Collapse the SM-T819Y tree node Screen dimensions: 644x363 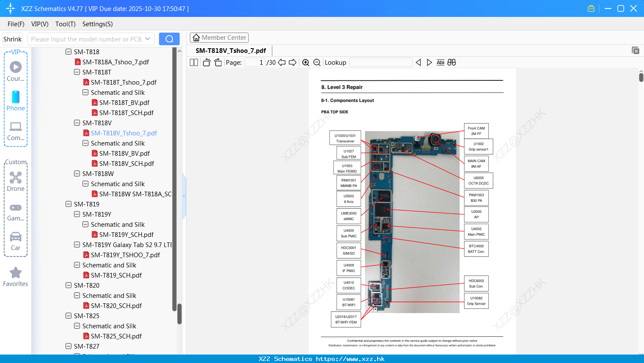77,214
